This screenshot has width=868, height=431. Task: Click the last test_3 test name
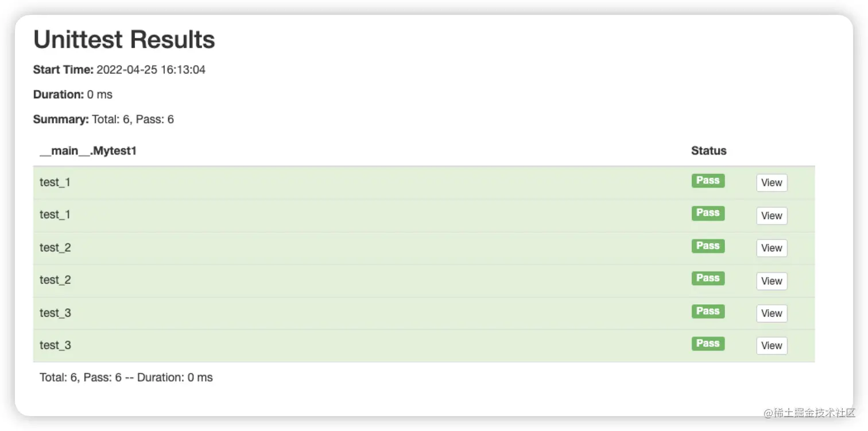tap(55, 345)
